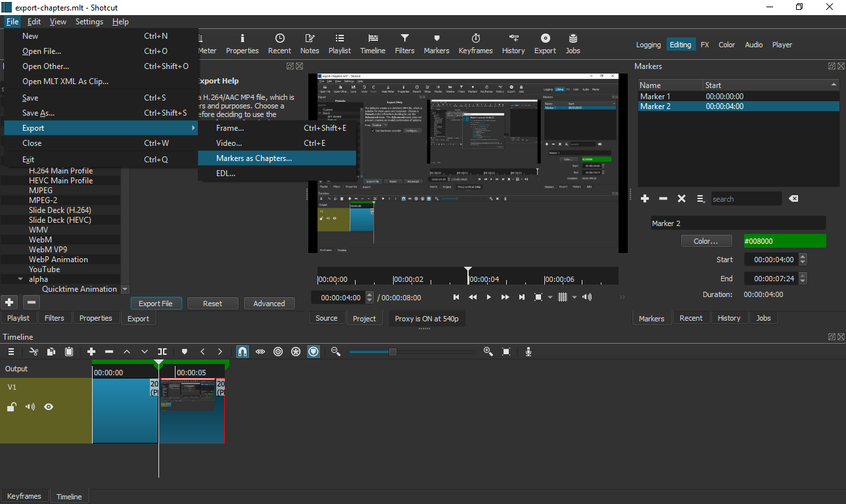Collapse the alpha preset group
Screen dimensions: 846x504
tap(20, 279)
